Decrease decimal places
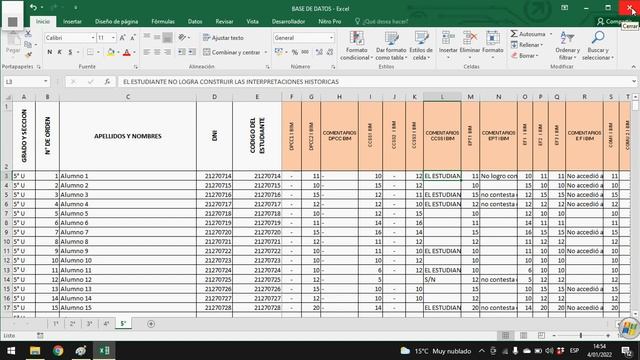 point(329,52)
